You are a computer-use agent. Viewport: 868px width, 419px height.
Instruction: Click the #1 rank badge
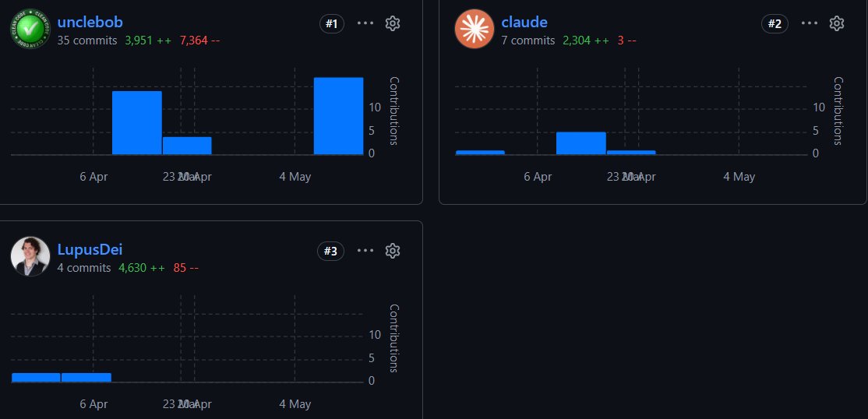click(332, 24)
